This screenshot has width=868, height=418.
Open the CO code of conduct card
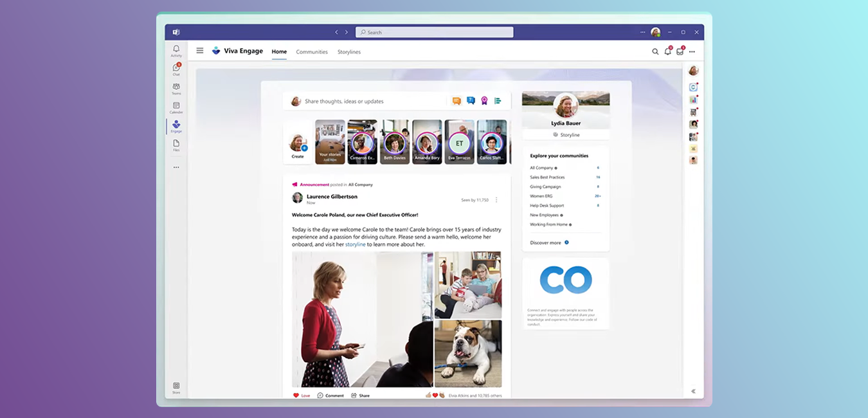tap(566, 294)
